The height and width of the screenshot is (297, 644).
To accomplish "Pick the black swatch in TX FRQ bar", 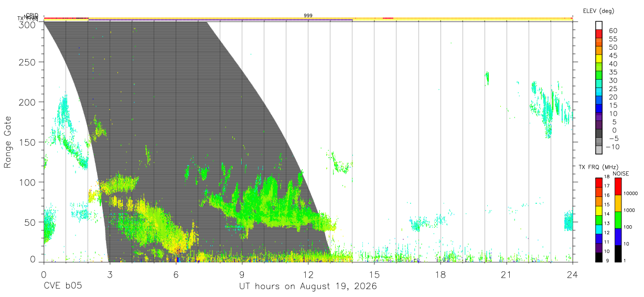I will point(599,257).
